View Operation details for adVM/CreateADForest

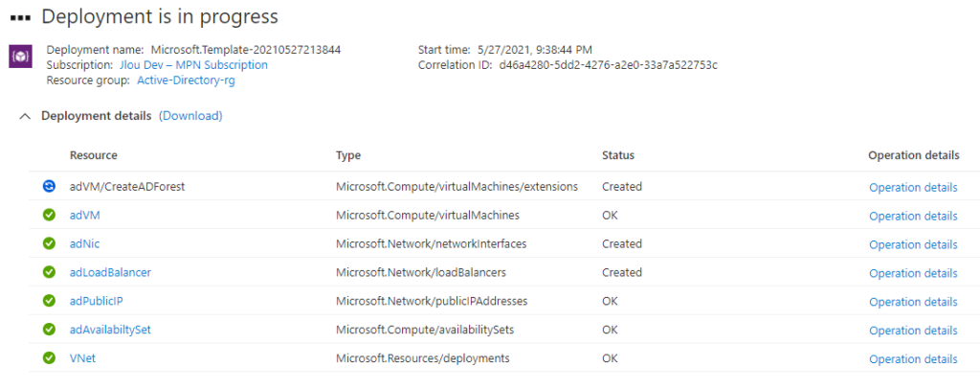coord(913,187)
